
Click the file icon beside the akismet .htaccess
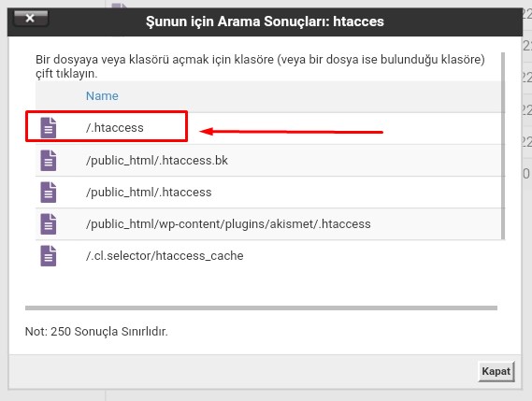(49, 224)
